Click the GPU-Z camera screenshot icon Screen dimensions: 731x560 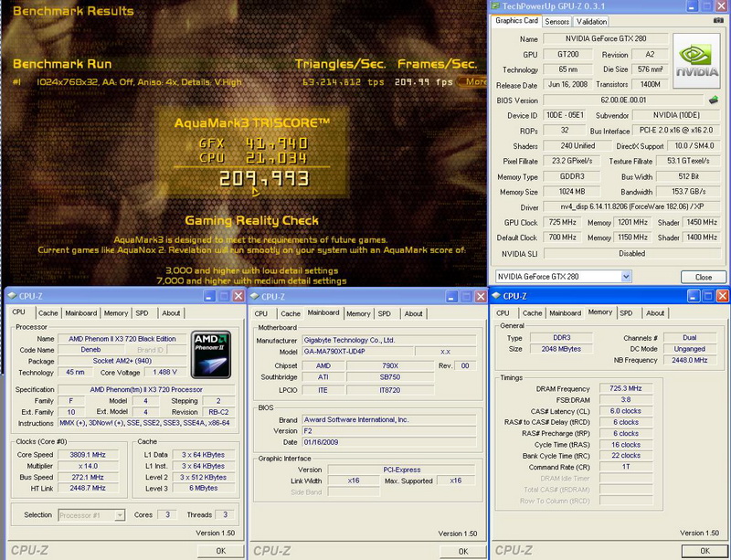[718, 20]
